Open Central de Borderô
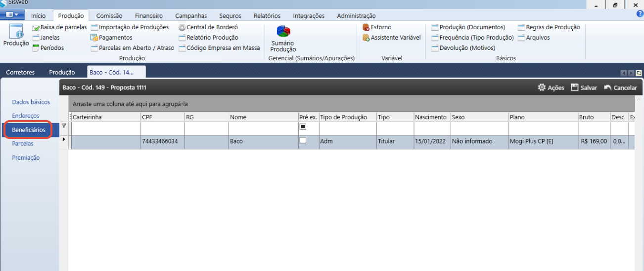Viewport: 644px width, 271px height. (208, 27)
